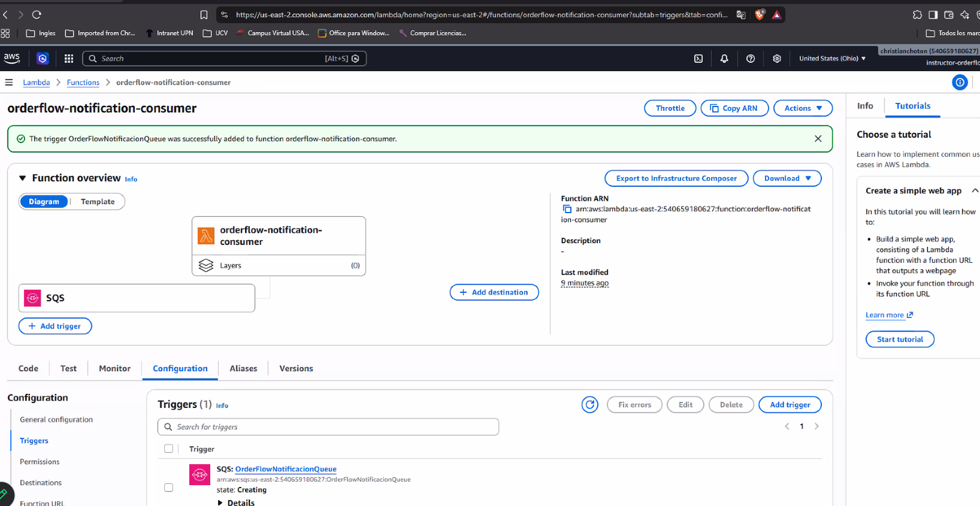Screen dimensions: 980x506
Task: Open the Brave rewards triangle icon
Action: (777, 15)
